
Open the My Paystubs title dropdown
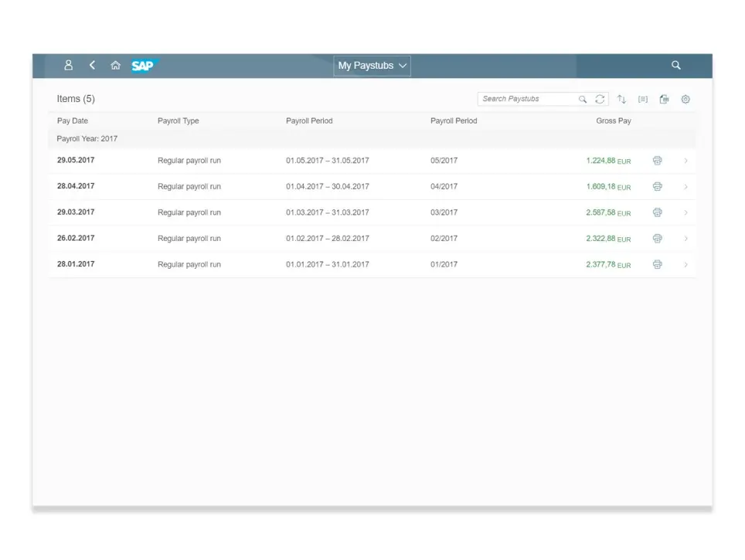coord(372,66)
